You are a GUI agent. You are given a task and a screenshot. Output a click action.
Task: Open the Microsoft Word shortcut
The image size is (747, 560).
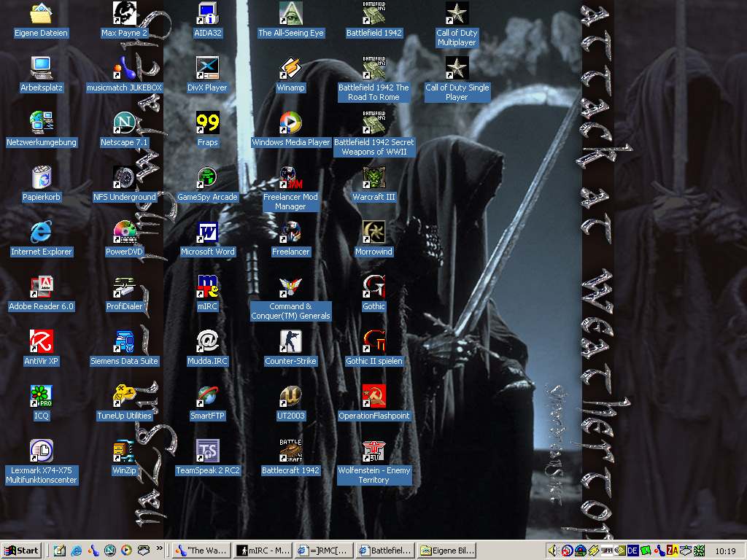(208, 233)
